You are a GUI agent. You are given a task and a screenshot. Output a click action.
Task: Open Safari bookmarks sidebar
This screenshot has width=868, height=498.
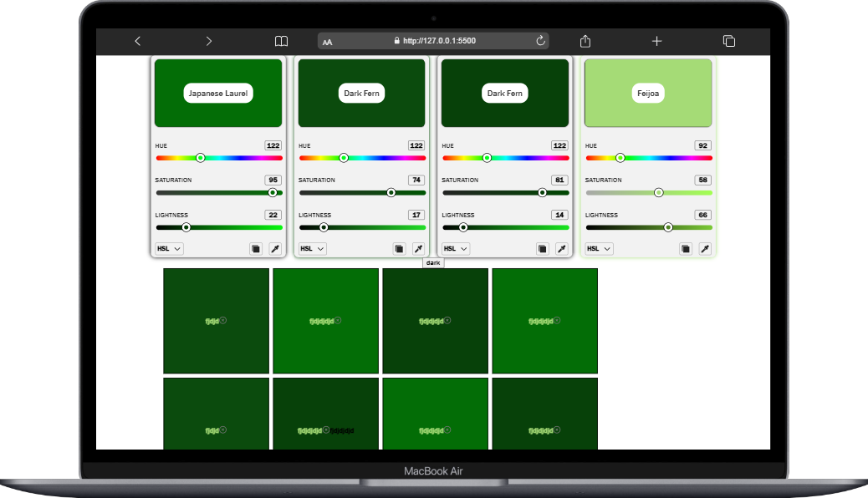click(281, 40)
